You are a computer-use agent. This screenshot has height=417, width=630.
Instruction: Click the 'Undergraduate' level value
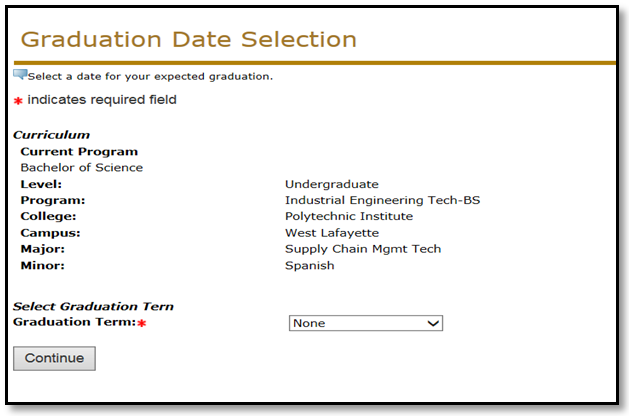331,184
